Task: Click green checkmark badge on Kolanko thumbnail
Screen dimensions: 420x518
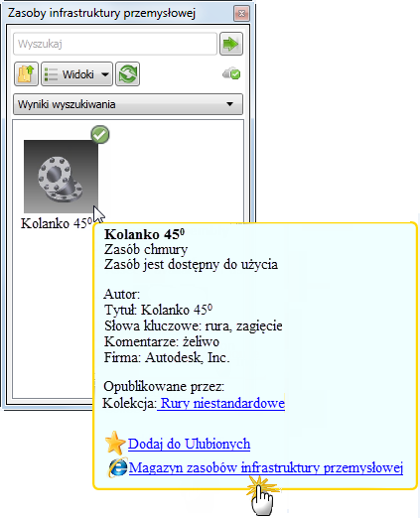Action: 100,134
